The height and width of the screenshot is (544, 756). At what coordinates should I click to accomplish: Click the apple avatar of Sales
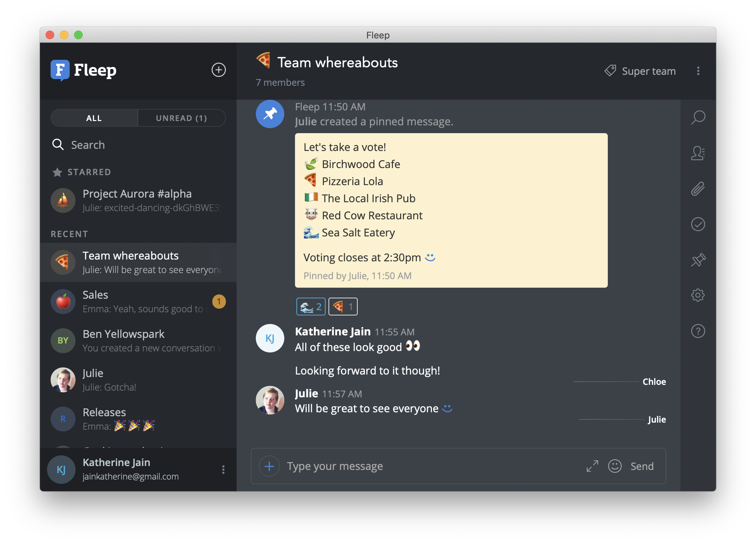[63, 302]
